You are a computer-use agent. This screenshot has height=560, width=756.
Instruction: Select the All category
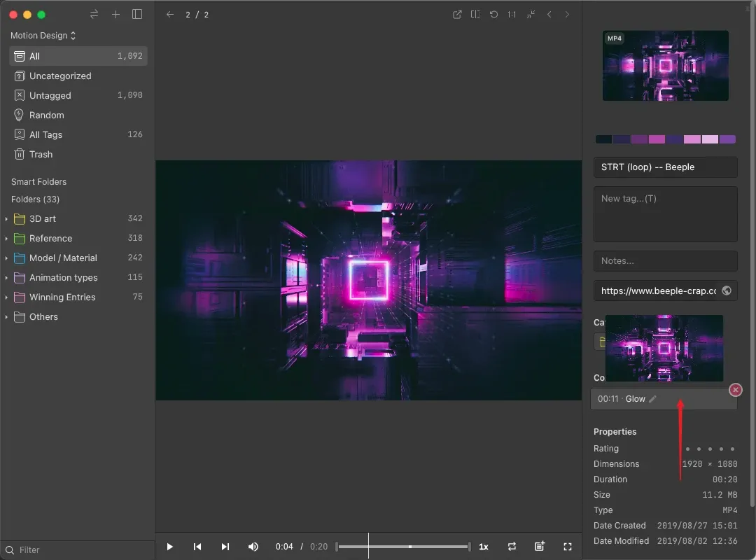[78, 56]
